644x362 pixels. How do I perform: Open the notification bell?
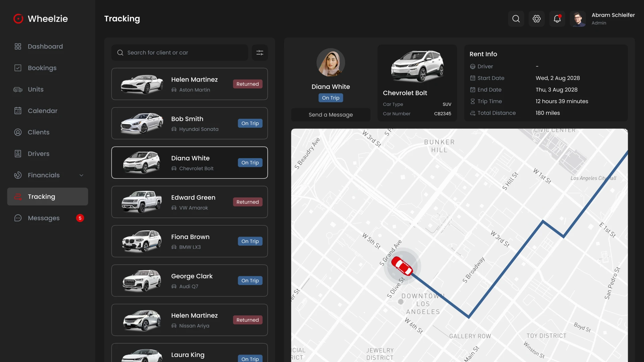point(557,19)
